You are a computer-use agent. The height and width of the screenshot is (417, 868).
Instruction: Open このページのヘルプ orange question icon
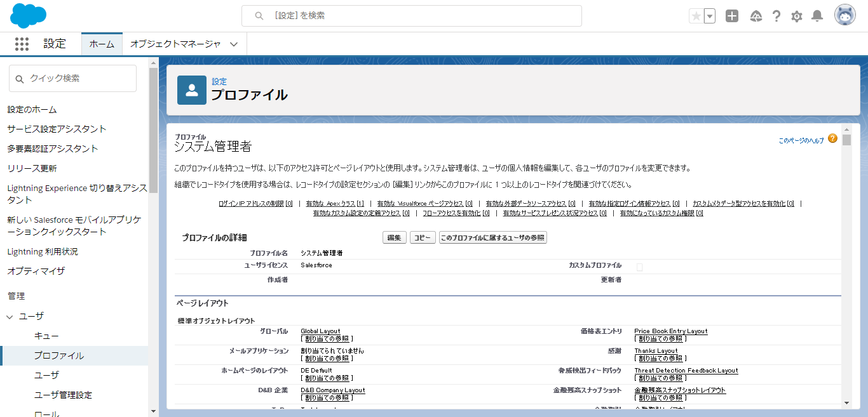[833, 138]
